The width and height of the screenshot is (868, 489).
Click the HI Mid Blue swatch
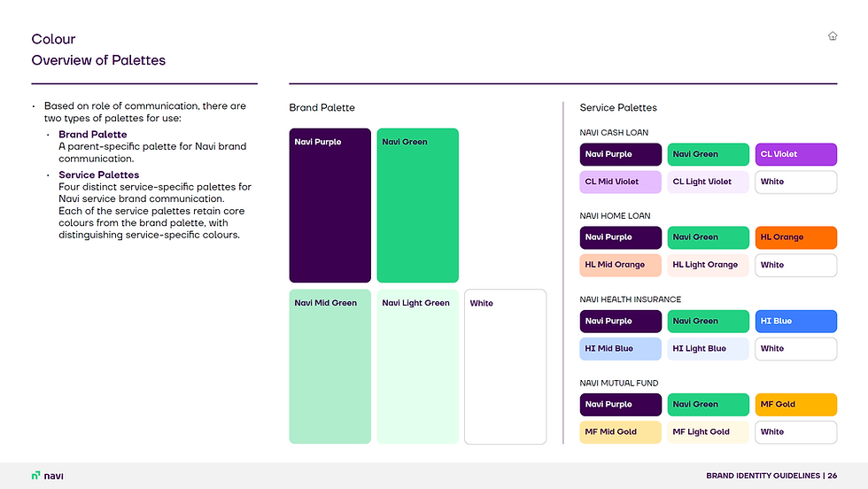click(x=621, y=349)
